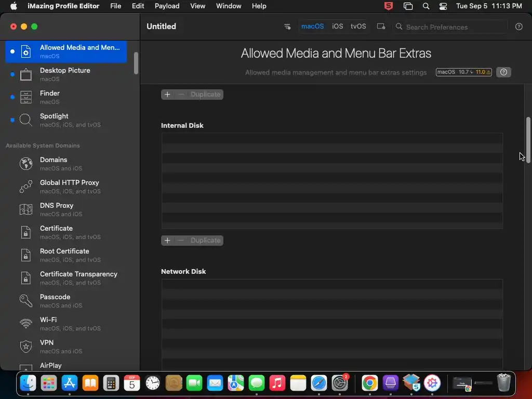
Task: Switch to macOS platform filter
Action: click(x=312, y=26)
